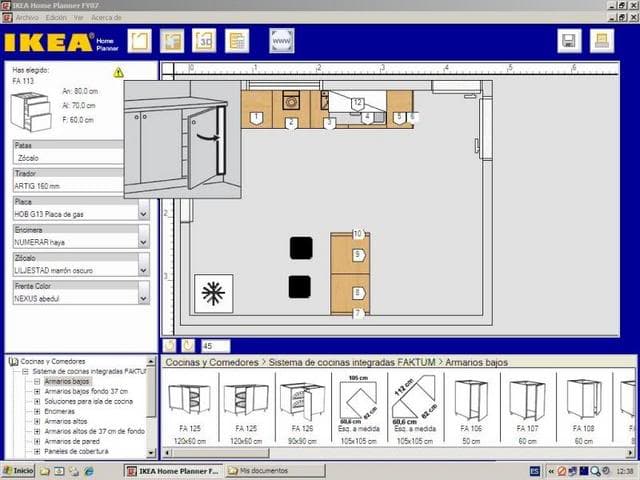Screen dimensions: 640x480
Task: Open the Encimera dropdown
Action: pyautogui.click(x=143, y=241)
